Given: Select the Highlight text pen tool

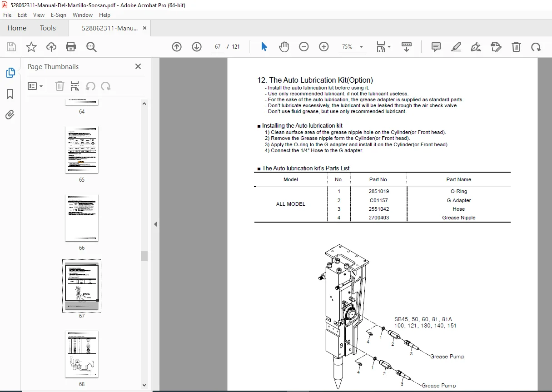Looking at the screenshot, I should point(456,47).
